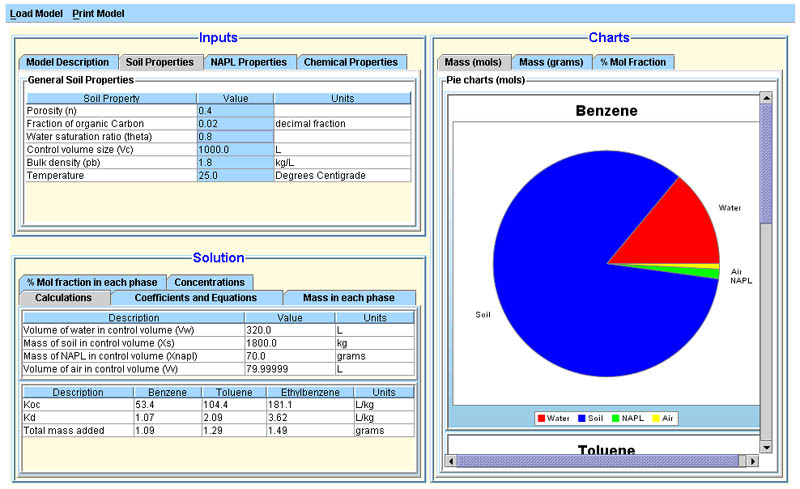View the Mass in each phase tab
Image resolution: width=800 pixels, height=489 pixels.
pyautogui.click(x=348, y=298)
